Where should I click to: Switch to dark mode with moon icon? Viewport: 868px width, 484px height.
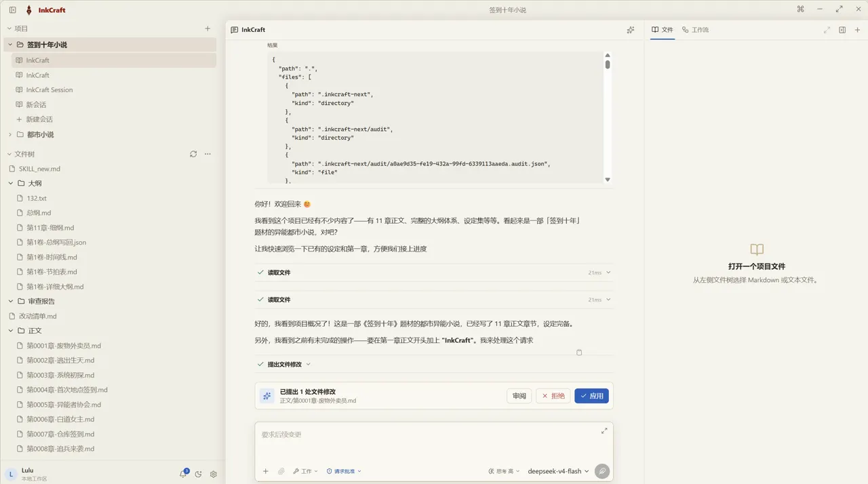198,475
